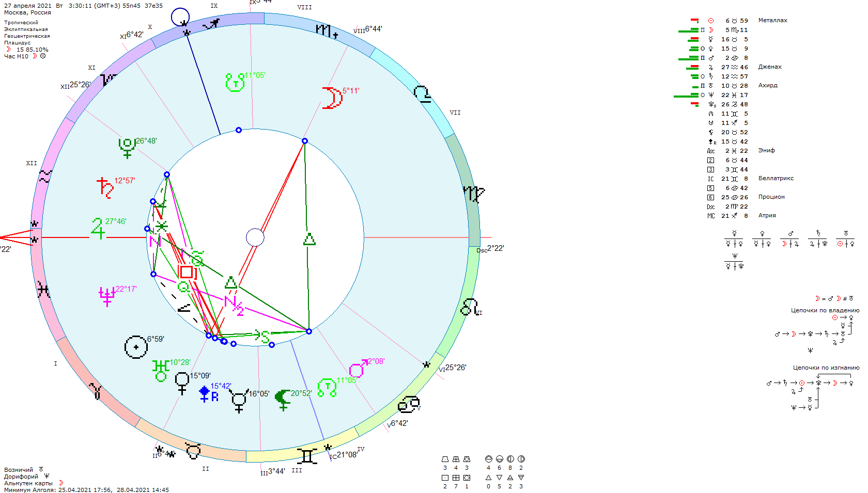The height and width of the screenshot is (493, 868).
Task: Click the gridded square icon above count 7
Action: tap(456, 478)
